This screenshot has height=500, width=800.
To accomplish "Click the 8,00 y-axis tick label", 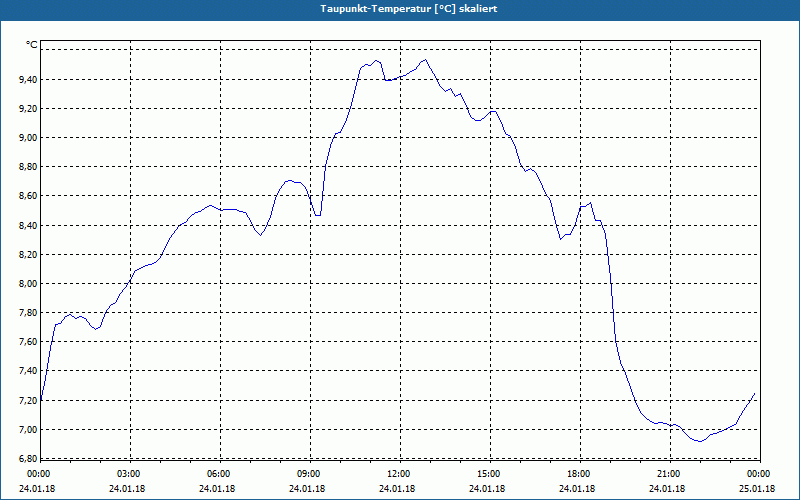I will (x=29, y=284).
